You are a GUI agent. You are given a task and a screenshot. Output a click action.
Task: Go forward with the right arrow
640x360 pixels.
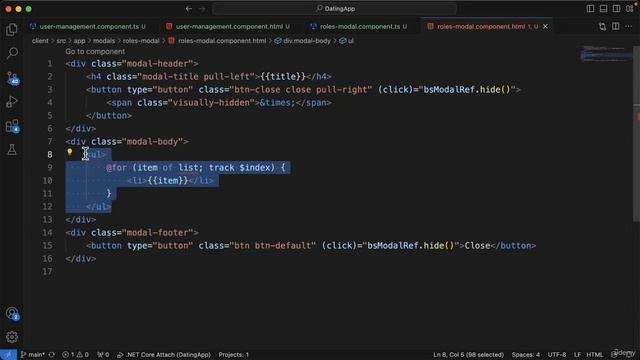pos(202,9)
